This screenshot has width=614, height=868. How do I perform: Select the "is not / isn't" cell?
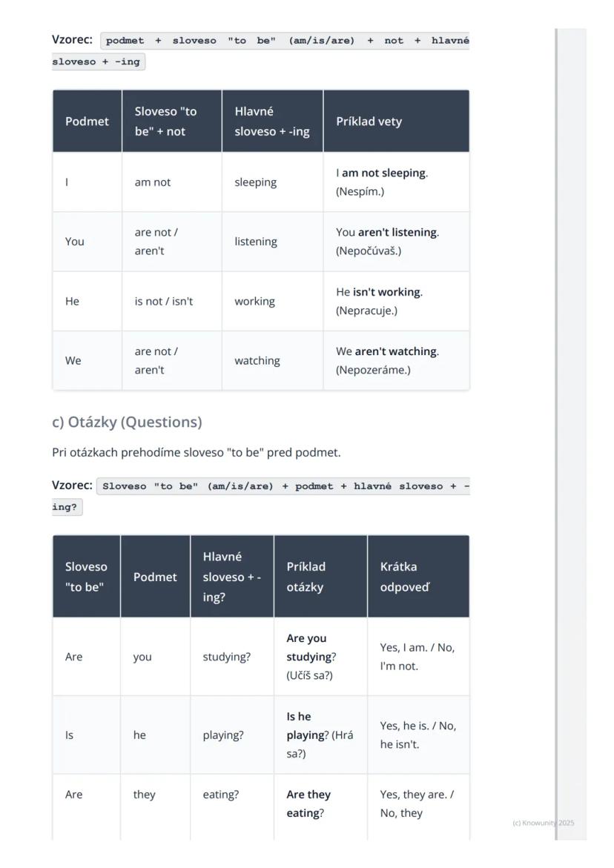pyautogui.click(x=164, y=302)
